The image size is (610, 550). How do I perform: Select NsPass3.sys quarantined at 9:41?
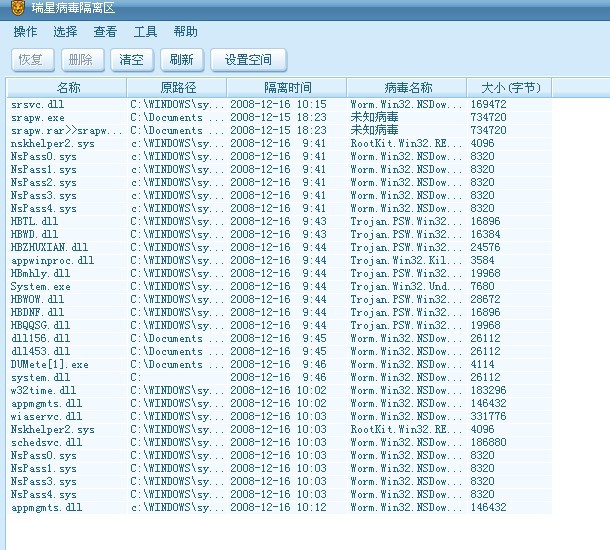279,195
